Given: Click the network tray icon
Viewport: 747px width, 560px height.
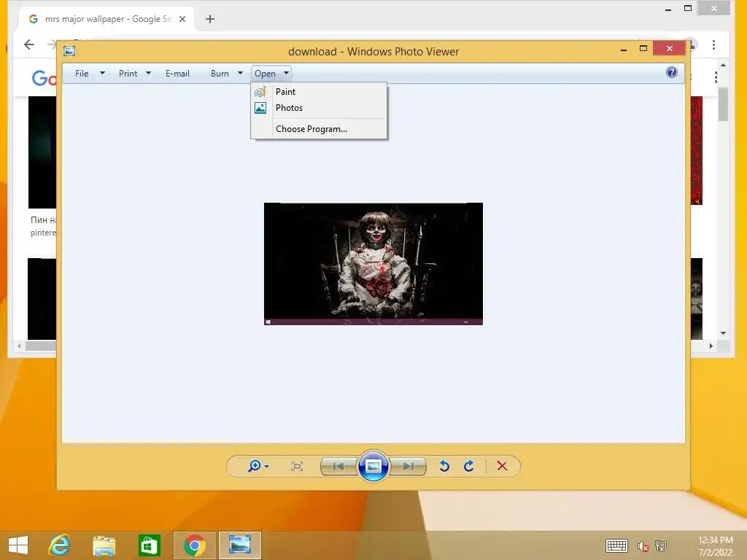Looking at the screenshot, I should click(x=661, y=545).
